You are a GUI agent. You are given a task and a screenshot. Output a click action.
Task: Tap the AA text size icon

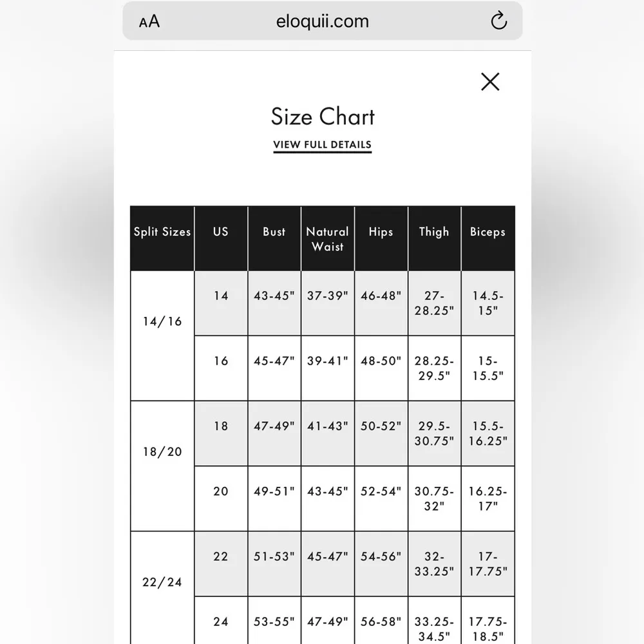[x=149, y=22]
